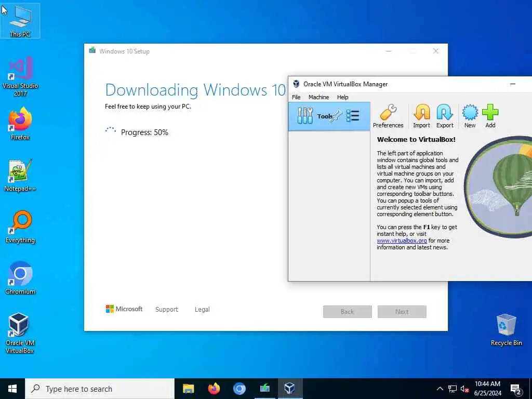
Task: Click the VirtualBox taskbar button
Action: [290, 389]
